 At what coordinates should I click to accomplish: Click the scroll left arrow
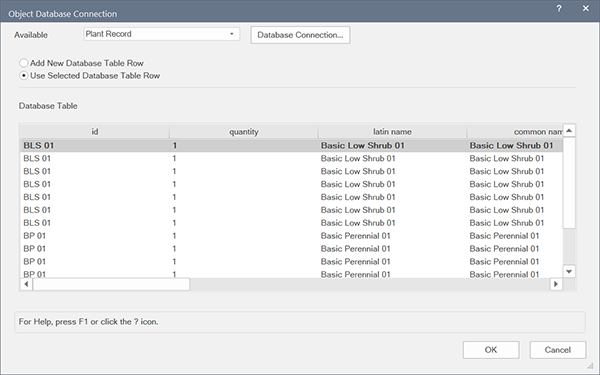(x=26, y=284)
